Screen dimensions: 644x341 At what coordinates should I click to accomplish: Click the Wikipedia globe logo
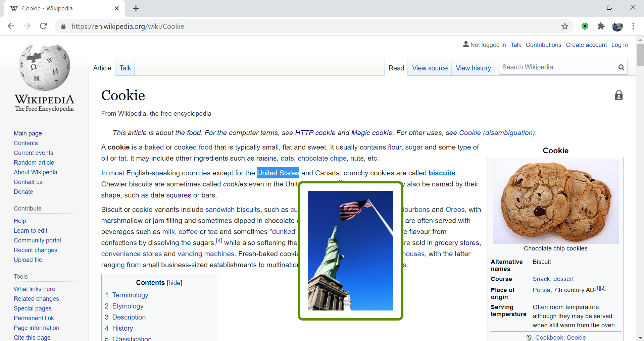(44, 67)
